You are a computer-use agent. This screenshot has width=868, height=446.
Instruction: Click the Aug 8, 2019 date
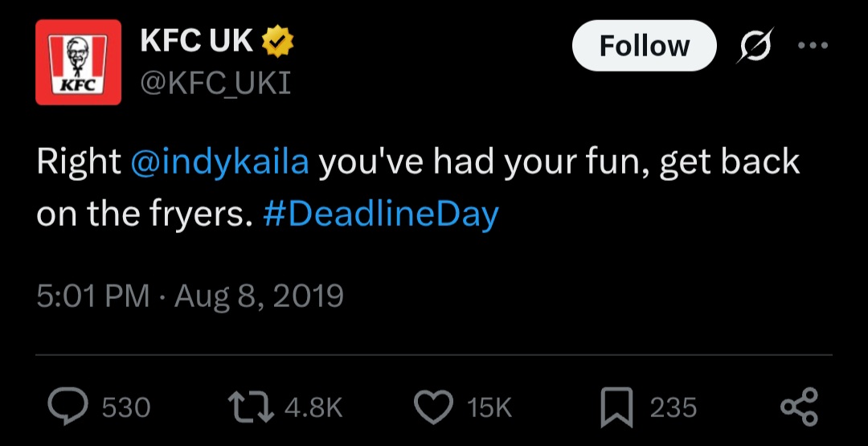(x=259, y=297)
